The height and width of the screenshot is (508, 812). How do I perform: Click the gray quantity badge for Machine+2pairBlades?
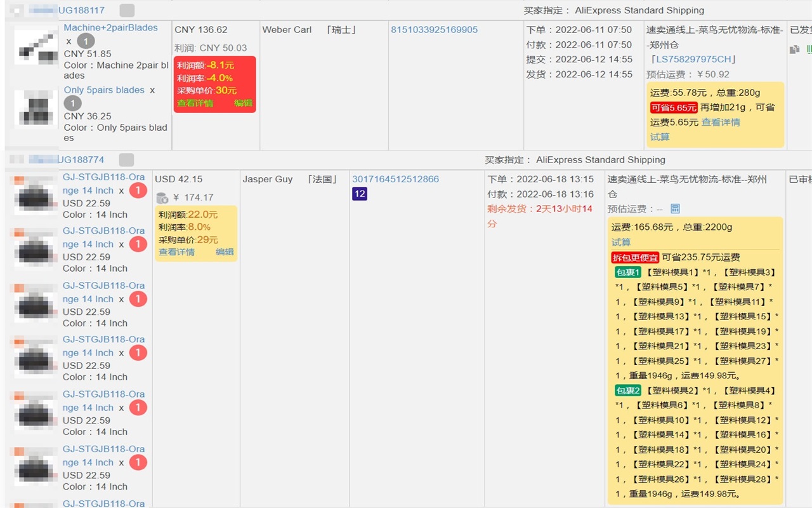click(x=86, y=41)
